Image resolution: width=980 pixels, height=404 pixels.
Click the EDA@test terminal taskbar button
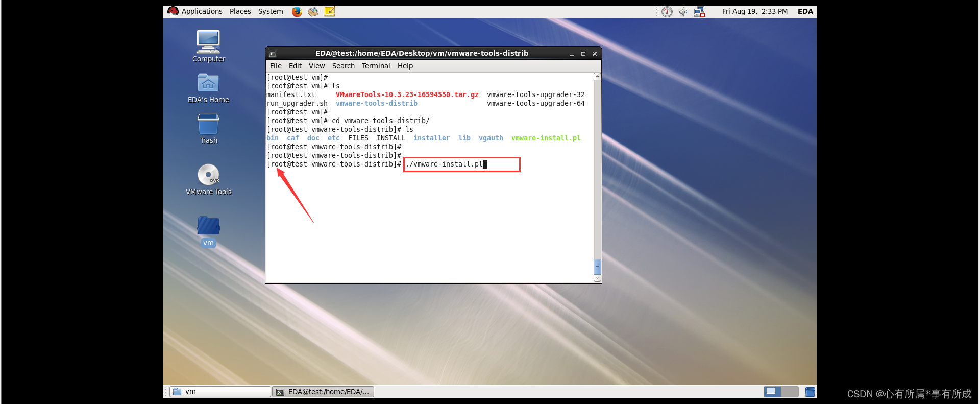[323, 392]
